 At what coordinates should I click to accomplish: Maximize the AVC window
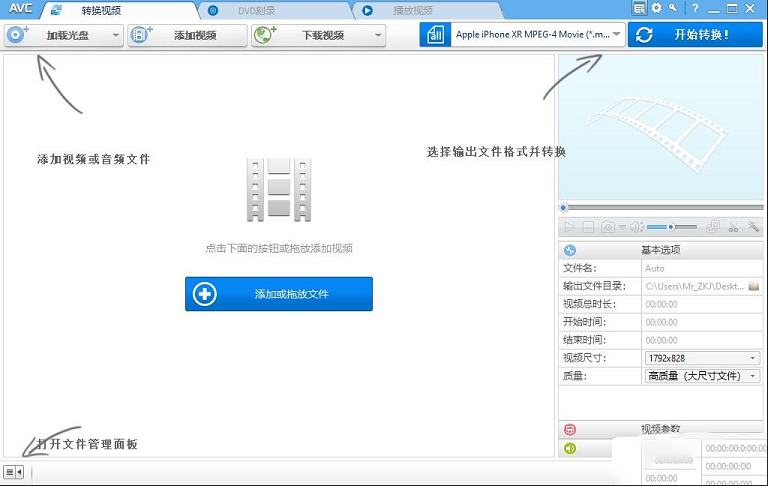pos(732,8)
